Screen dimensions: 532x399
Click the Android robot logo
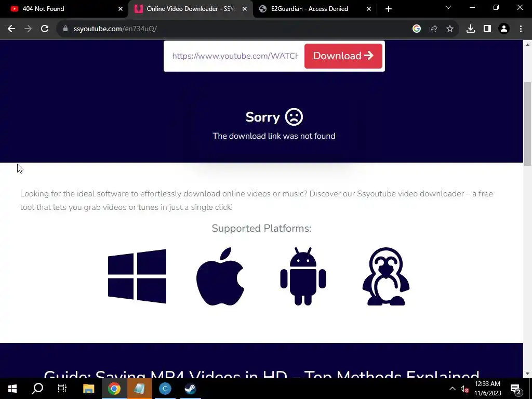(x=303, y=276)
